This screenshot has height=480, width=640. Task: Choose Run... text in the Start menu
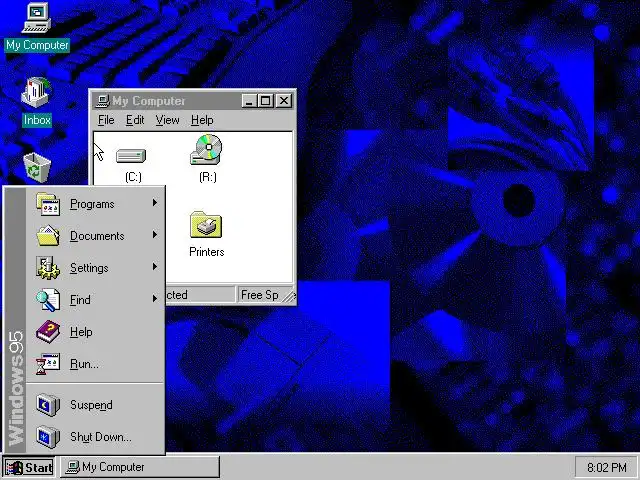(84, 364)
